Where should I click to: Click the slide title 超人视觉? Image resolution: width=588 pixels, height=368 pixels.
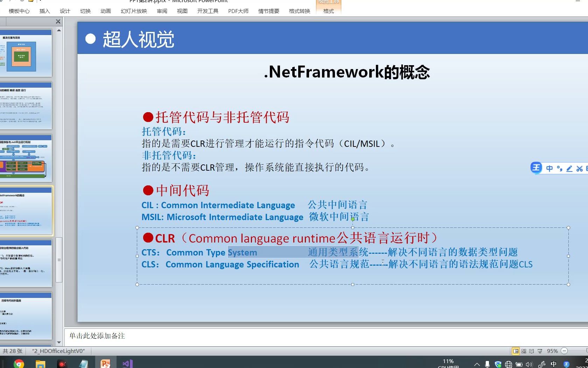click(x=138, y=39)
